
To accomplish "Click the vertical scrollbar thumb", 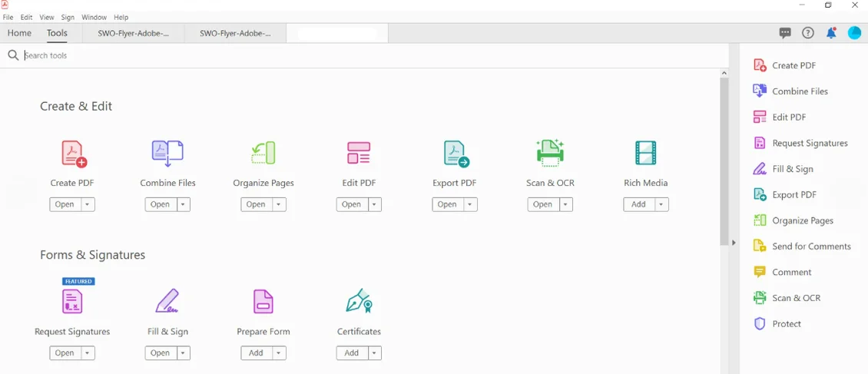I will (724, 161).
